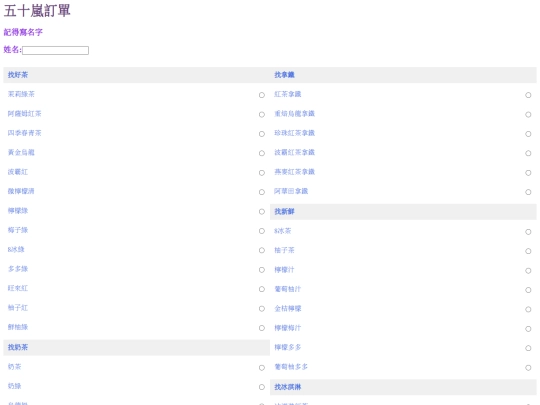Click the 多多綠 item label

[18, 269]
